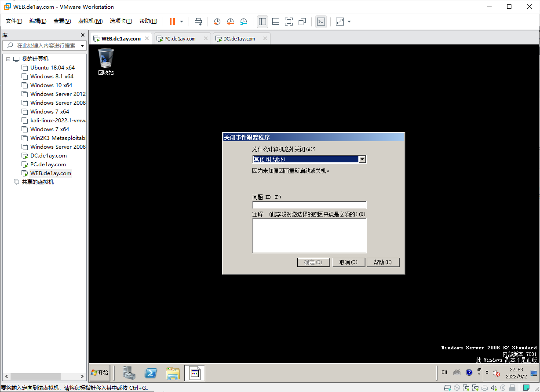
Task: Show hidden tray icons with the chevron
Action: pyautogui.click(x=487, y=373)
